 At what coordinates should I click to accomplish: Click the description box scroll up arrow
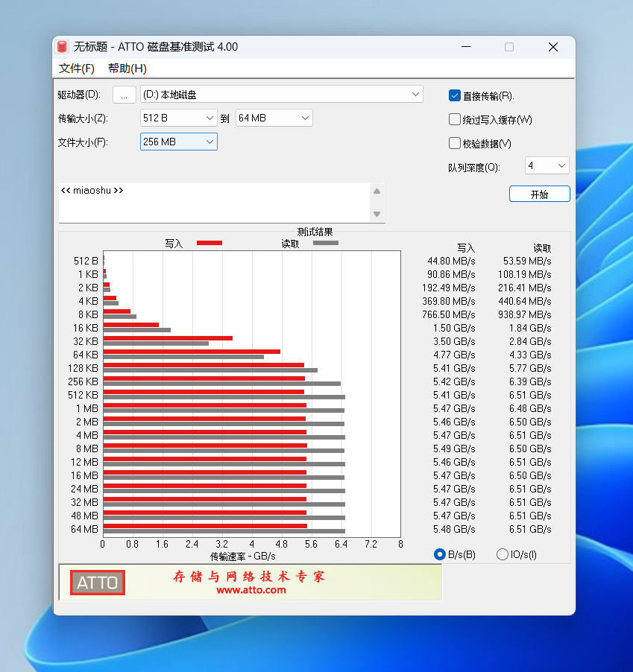(x=377, y=191)
